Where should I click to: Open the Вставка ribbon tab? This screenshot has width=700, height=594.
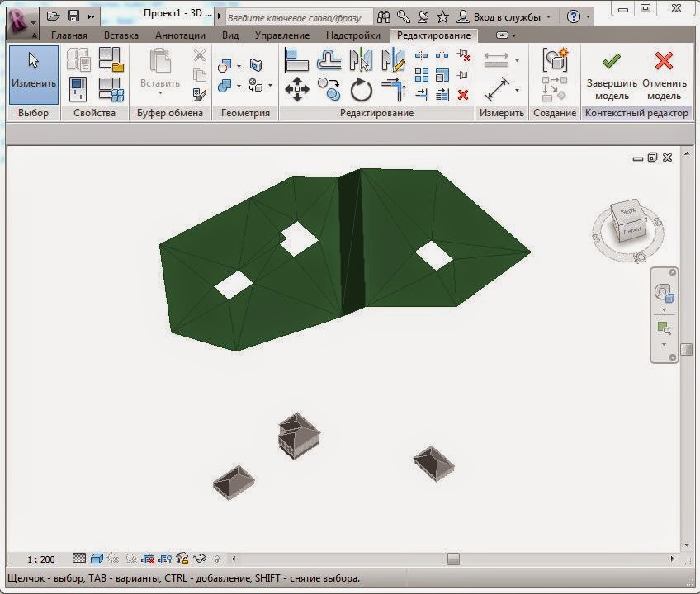(121, 35)
